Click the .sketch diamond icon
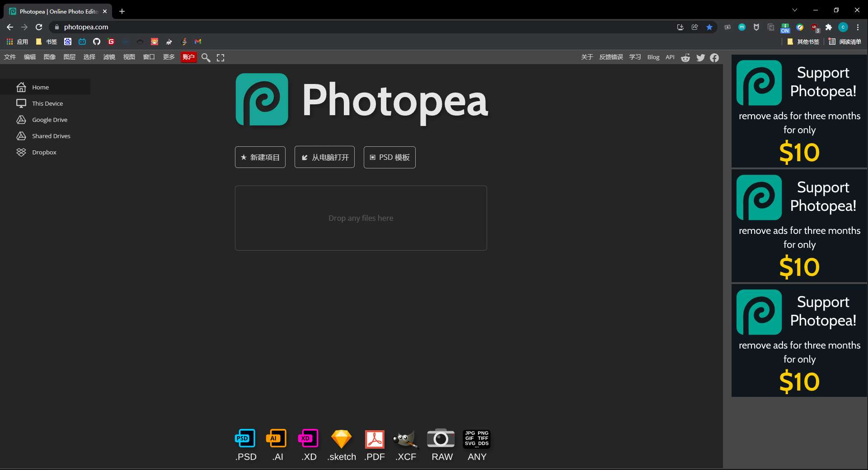This screenshot has height=470, width=868. (342, 438)
